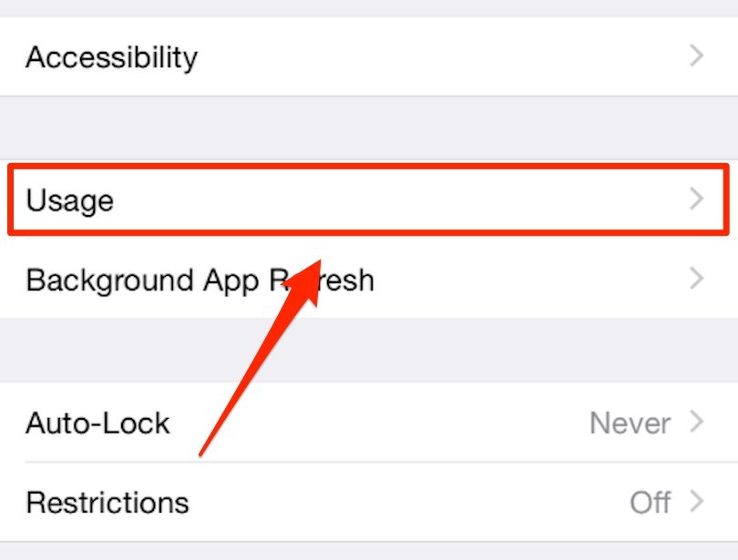Open the Auto-Lock setting
Viewport: 738px width, 560px height.
pos(97,423)
